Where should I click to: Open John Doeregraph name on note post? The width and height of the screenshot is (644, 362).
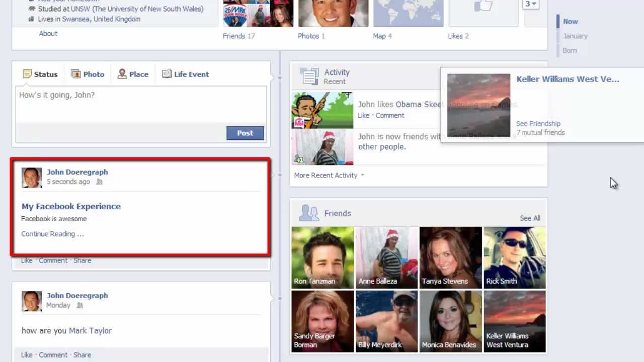pos(77,172)
